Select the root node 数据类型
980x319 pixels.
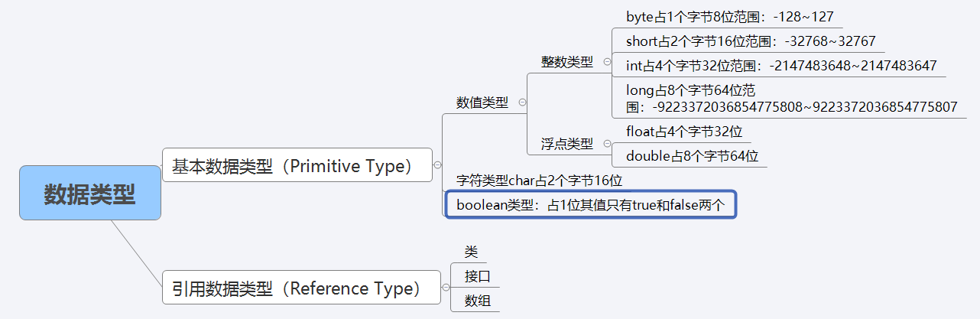pyautogui.click(x=90, y=194)
